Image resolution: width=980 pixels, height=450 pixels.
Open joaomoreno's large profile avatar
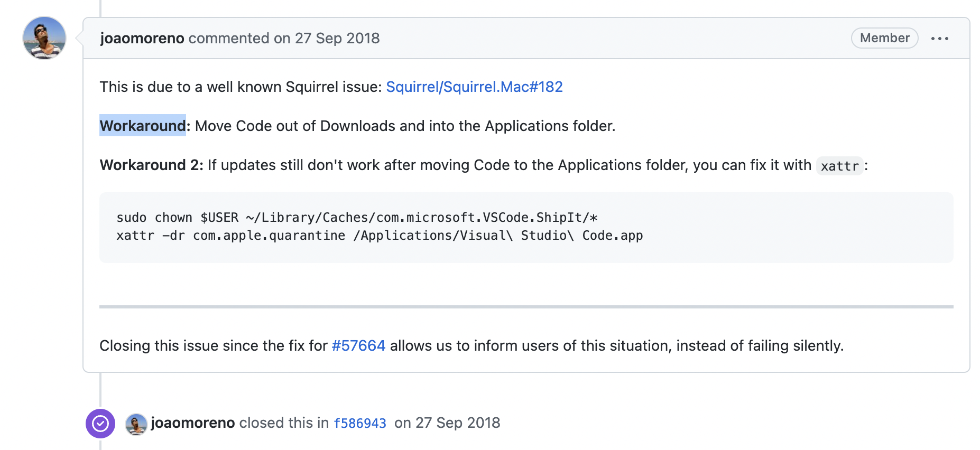[44, 38]
